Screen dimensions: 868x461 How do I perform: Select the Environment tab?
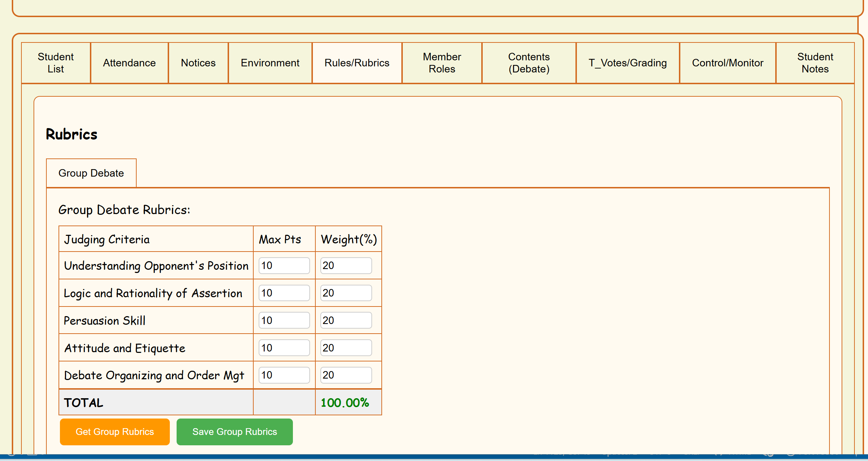(270, 63)
